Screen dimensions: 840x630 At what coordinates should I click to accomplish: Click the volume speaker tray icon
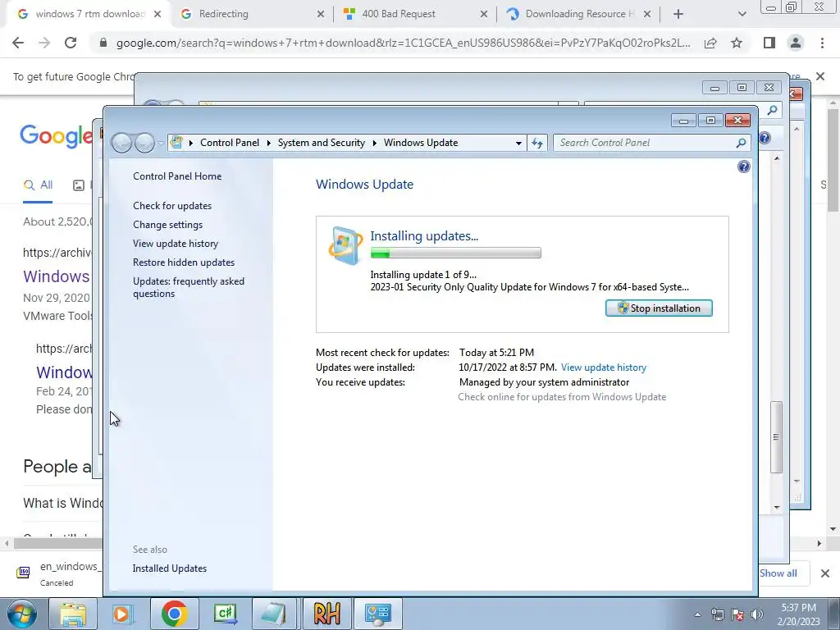coord(757,614)
